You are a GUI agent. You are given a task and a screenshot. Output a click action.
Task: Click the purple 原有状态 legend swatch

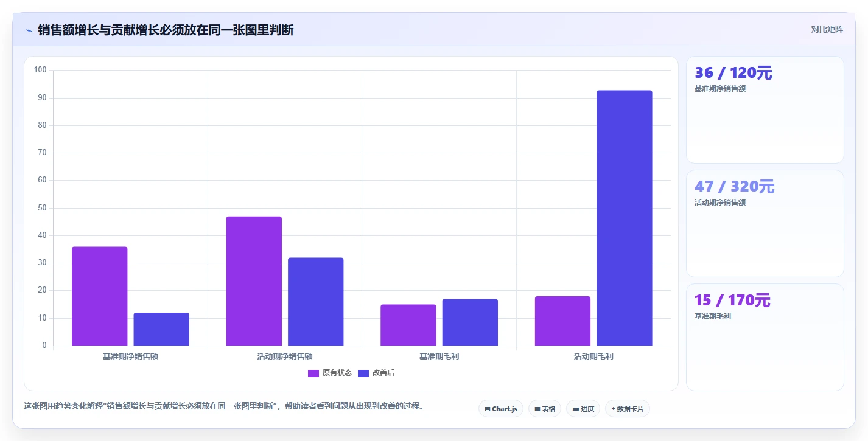(x=313, y=373)
